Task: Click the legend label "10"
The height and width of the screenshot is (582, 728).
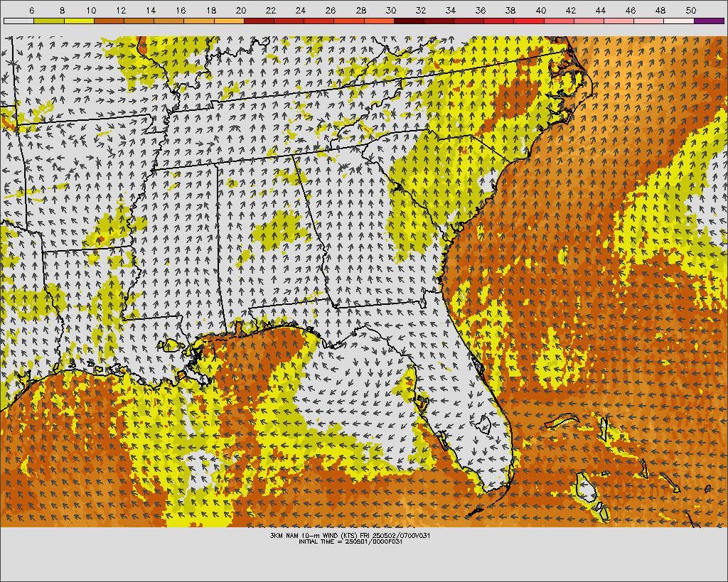Action: click(x=91, y=10)
